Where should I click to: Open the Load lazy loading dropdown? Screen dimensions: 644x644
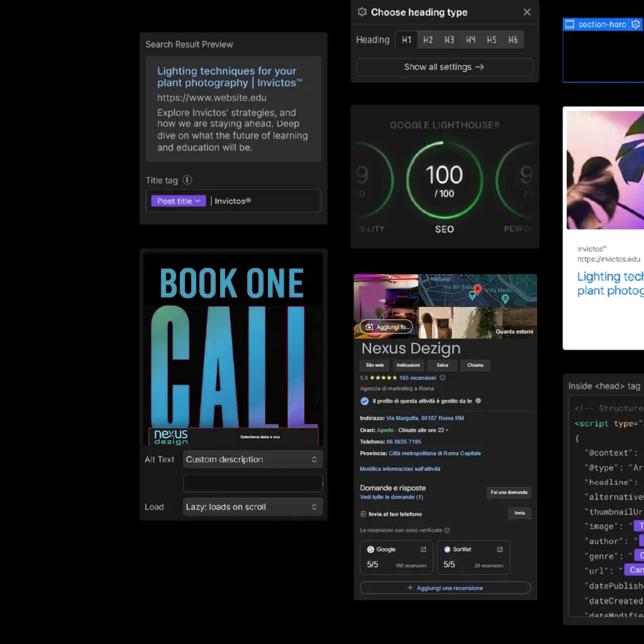click(253, 507)
